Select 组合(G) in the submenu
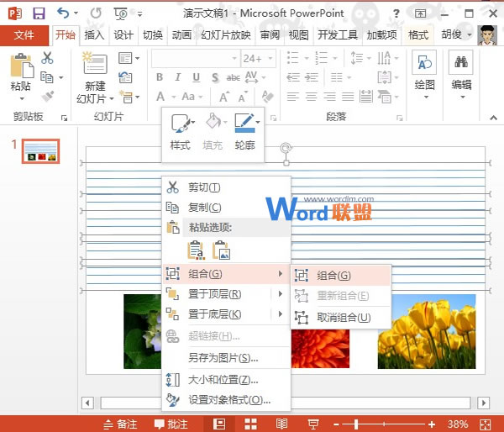The height and width of the screenshot is (432, 504). pos(341,276)
